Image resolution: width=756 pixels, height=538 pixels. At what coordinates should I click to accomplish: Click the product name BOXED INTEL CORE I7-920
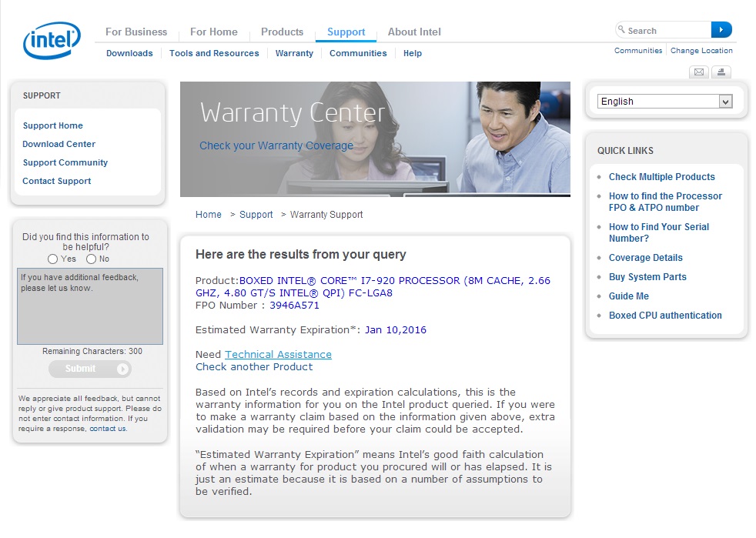coord(373,287)
